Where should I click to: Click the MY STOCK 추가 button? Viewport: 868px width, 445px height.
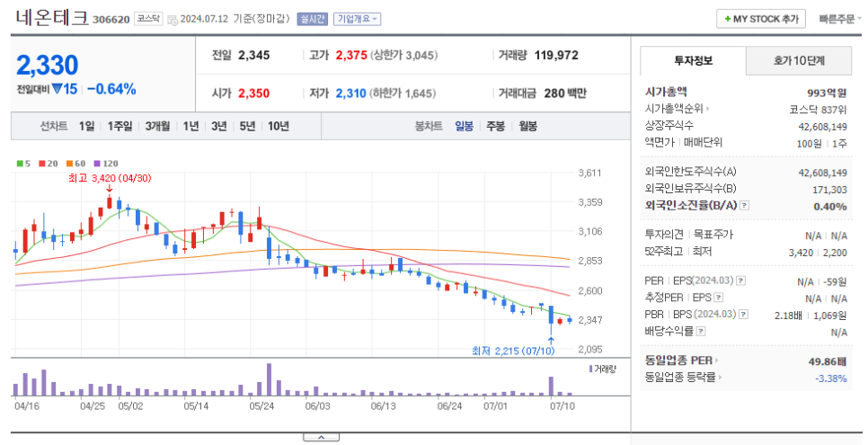click(x=760, y=19)
